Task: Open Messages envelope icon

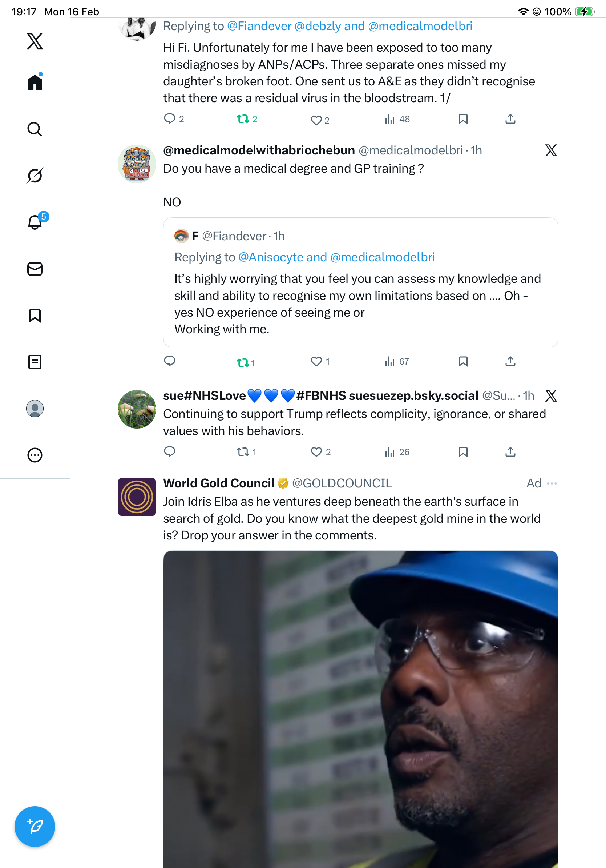Action: pos(35,269)
